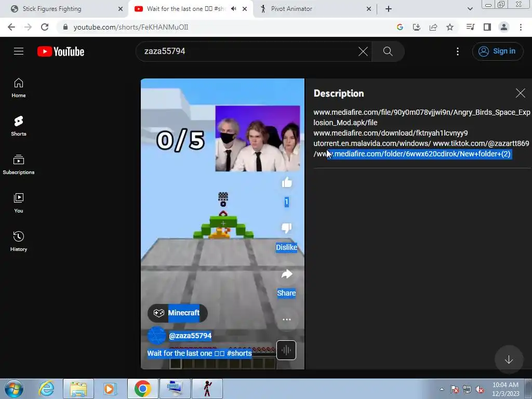The image size is (532, 399).
Task: Select the Chrome address bar URL
Action: point(131,27)
